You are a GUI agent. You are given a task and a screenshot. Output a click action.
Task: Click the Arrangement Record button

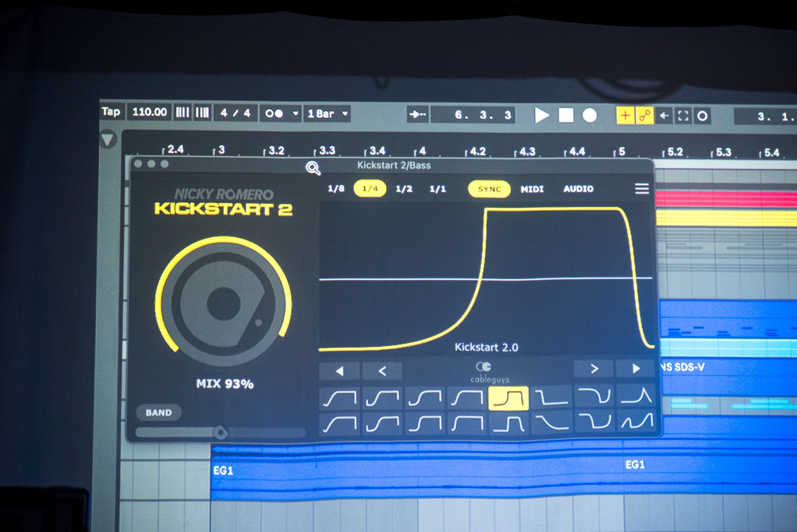click(590, 116)
